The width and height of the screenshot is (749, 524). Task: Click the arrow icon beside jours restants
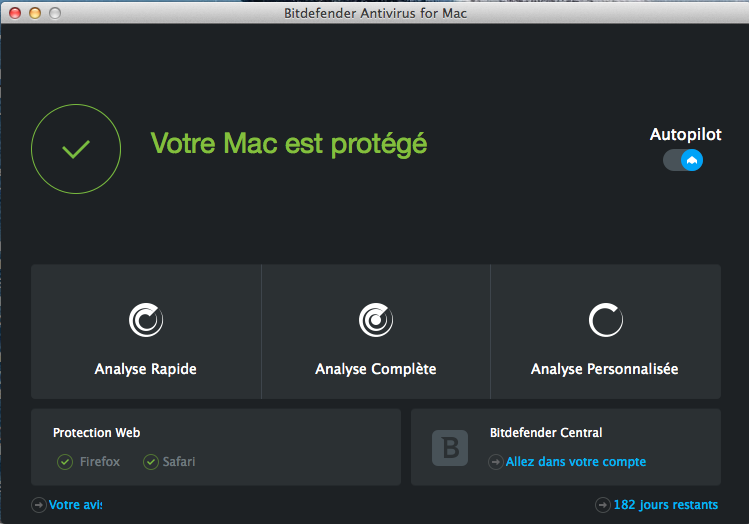click(603, 505)
